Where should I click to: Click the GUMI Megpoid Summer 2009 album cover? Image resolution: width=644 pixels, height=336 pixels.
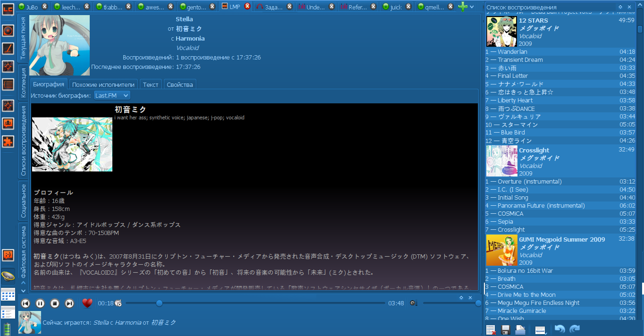pos(501,250)
